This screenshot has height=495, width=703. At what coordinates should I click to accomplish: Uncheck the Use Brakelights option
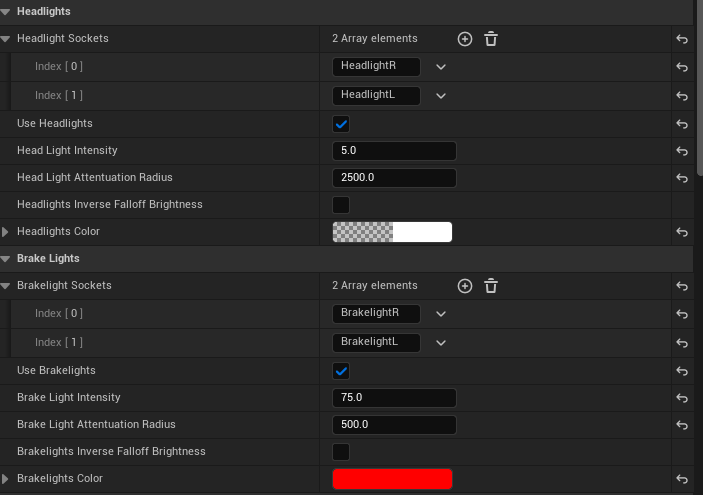pyautogui.click(x=341, y=371)
